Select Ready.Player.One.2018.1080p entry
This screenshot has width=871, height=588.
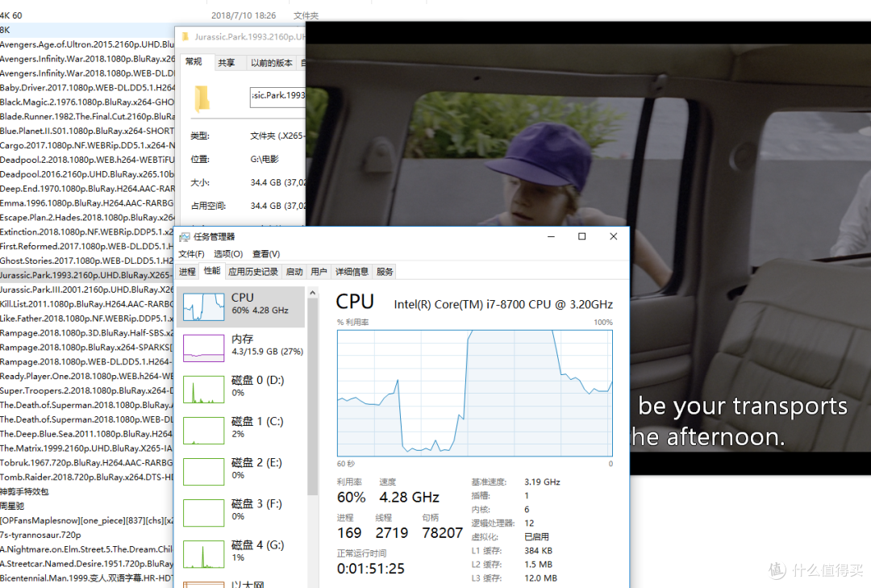(87, 377)
